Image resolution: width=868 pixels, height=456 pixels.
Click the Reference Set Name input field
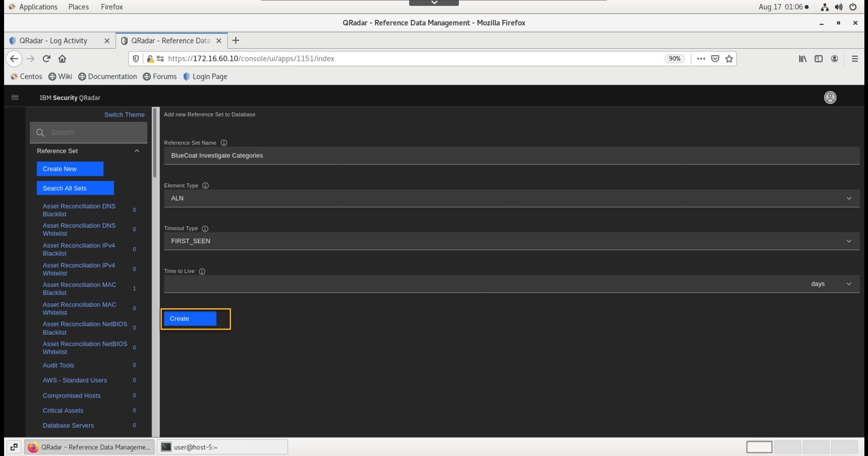512,155
